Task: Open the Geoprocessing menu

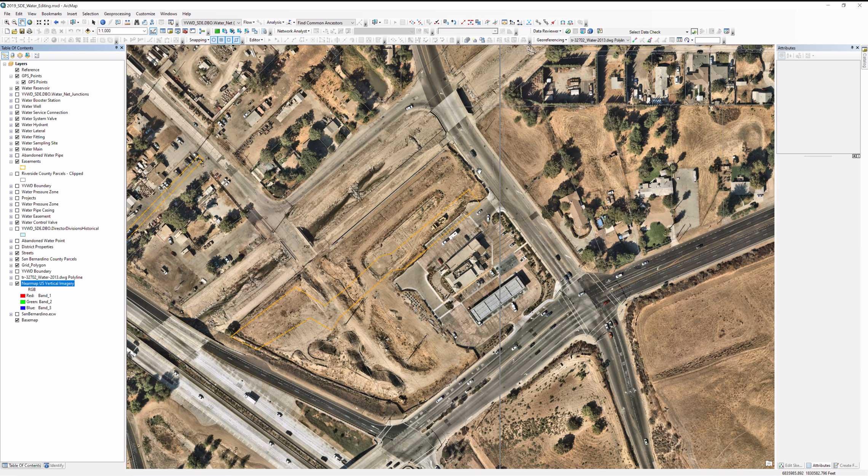Action: tap(117, 14)
